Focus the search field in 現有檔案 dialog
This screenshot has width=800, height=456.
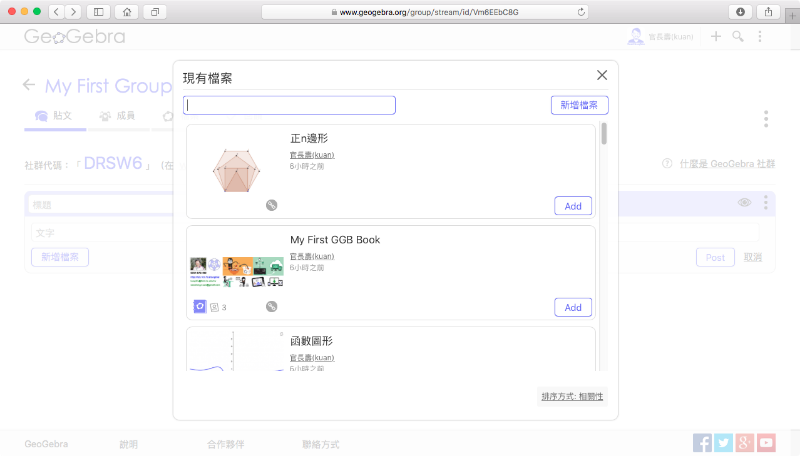click(289, 105)
